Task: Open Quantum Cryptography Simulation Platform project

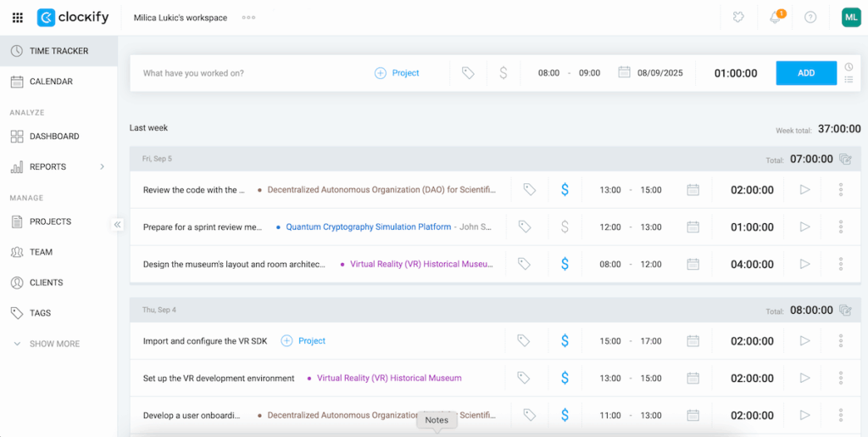Action: click(x=368, y=227)
